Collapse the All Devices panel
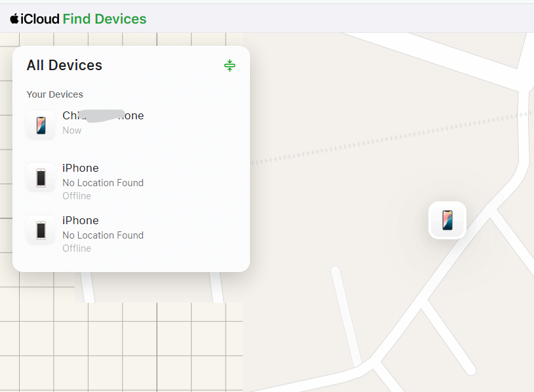 click(229, 66)
